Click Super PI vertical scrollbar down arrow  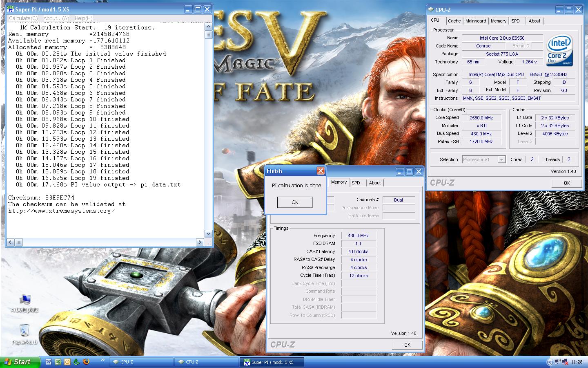point(208,234)
